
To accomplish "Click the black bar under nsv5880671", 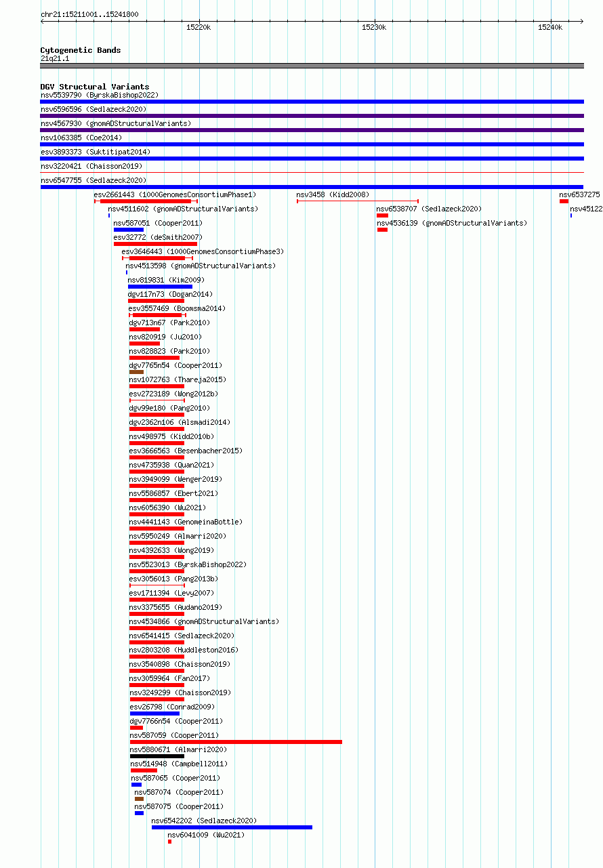I will [157, 756].
